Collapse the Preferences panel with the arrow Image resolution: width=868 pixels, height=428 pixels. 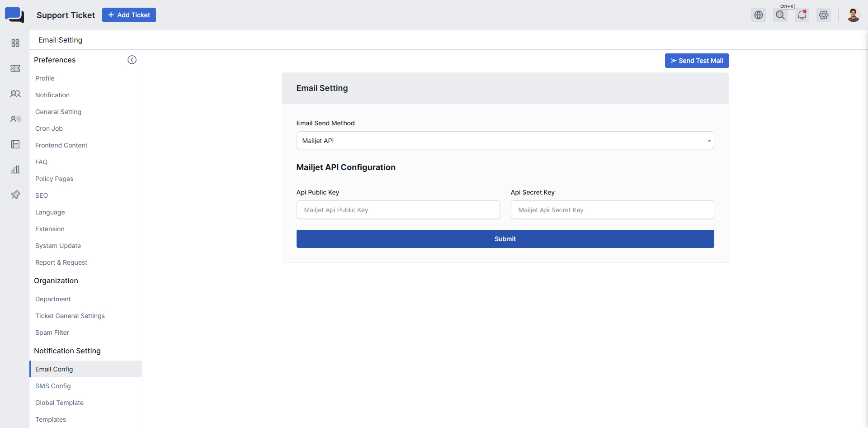tap(132, 60)
